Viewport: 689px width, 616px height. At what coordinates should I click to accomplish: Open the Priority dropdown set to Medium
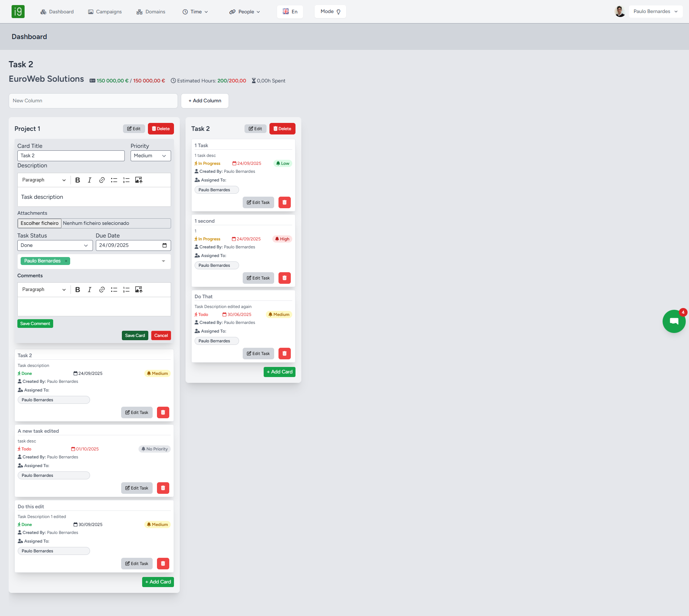(150, 156)
